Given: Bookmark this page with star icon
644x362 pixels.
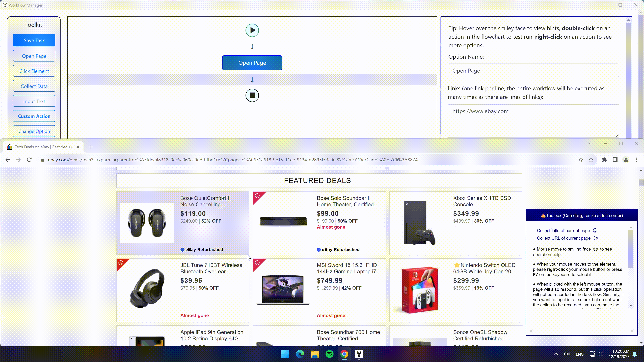Looking at the screenshot, I should click(x=591, y=160).
